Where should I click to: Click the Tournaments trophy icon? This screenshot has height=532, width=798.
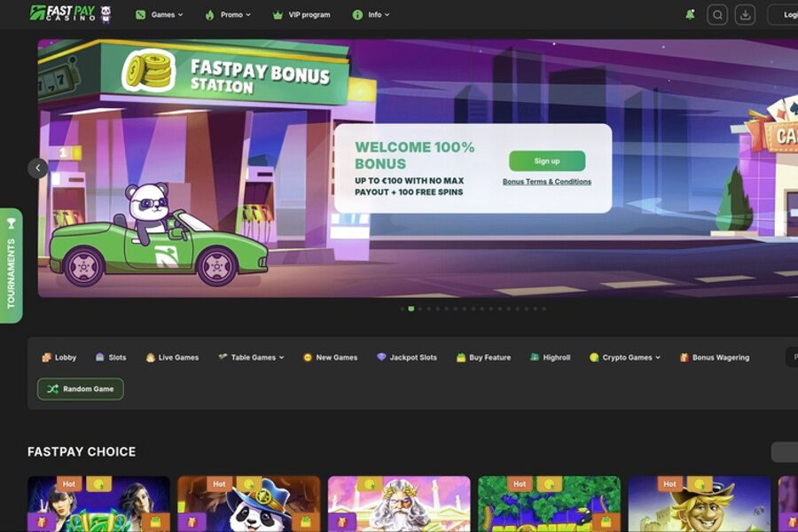[12, 223]
